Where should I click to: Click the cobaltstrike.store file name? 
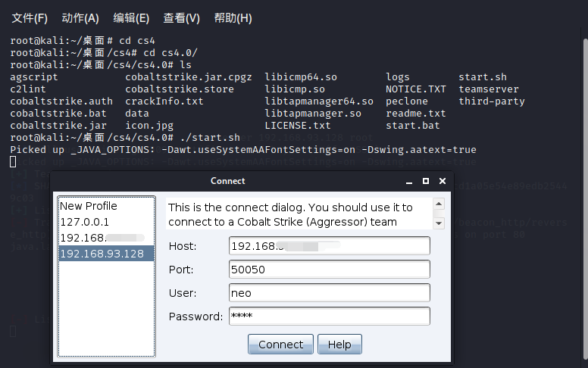(180, 89)
